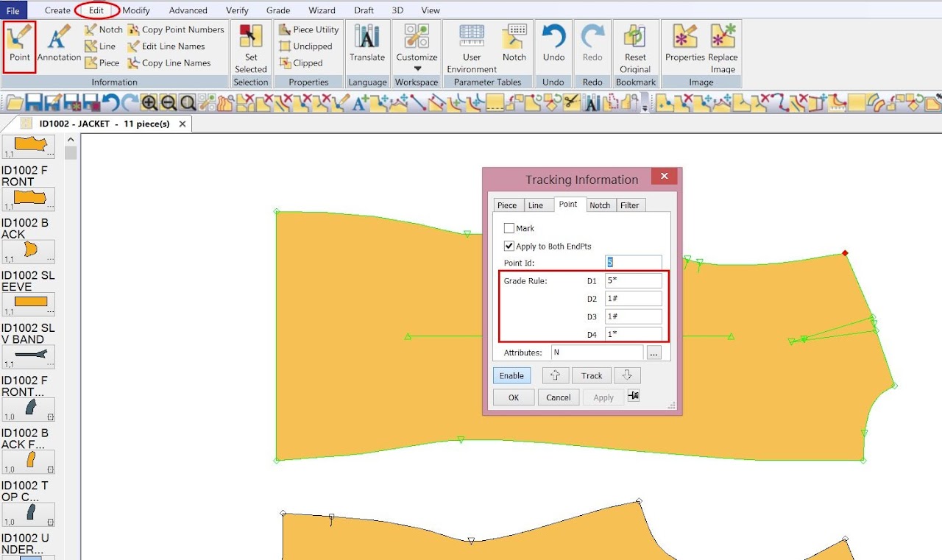
Task: Toggle the Piece Utility property
Action: pos(309,29)
